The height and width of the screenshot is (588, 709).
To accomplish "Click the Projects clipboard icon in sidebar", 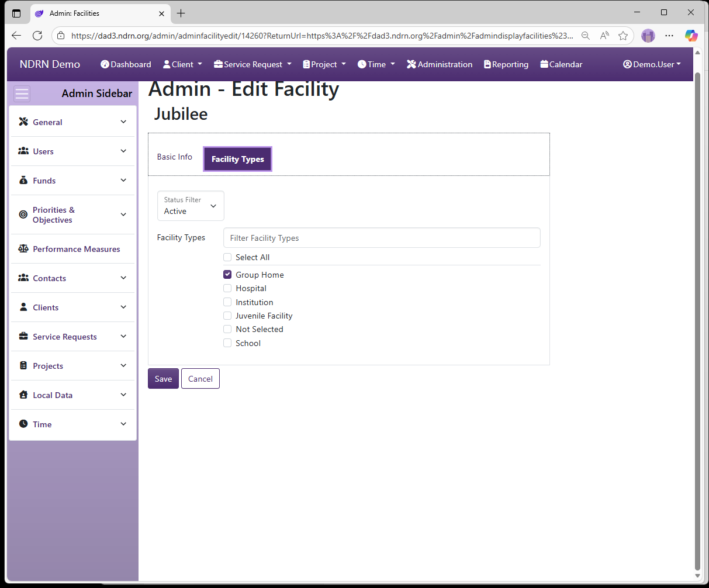I will tap(23, 365).
